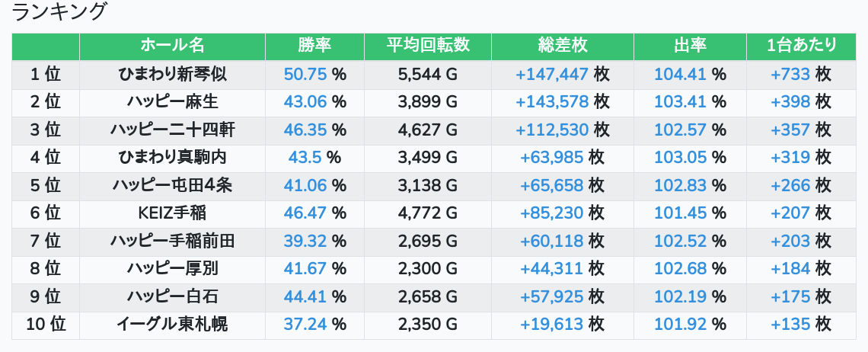
Task: Open the ハッピー白石 hall entry
Action: (x=172, y=296)
